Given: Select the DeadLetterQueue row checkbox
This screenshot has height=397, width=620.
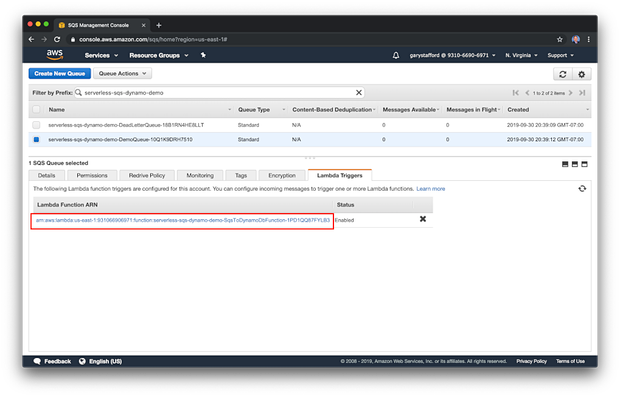Looking at the screenshot, I should [x=36, y=125].
